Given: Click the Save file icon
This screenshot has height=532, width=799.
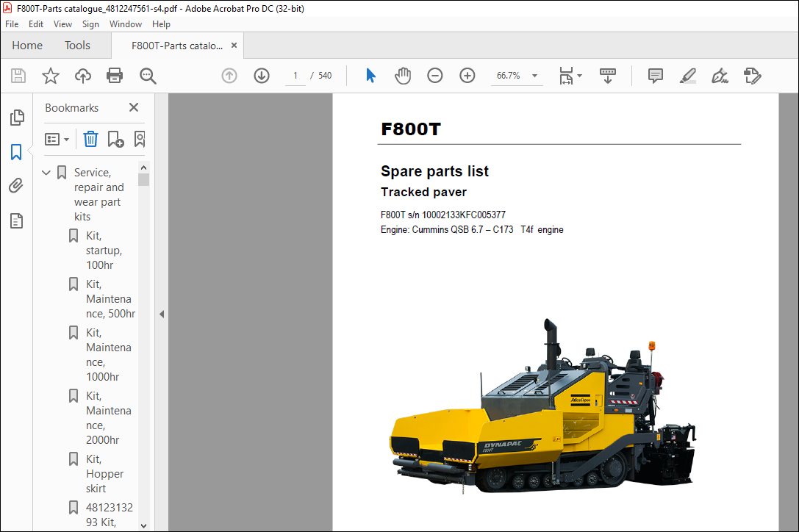Looking at the screenshot, I should coord(18,76).
